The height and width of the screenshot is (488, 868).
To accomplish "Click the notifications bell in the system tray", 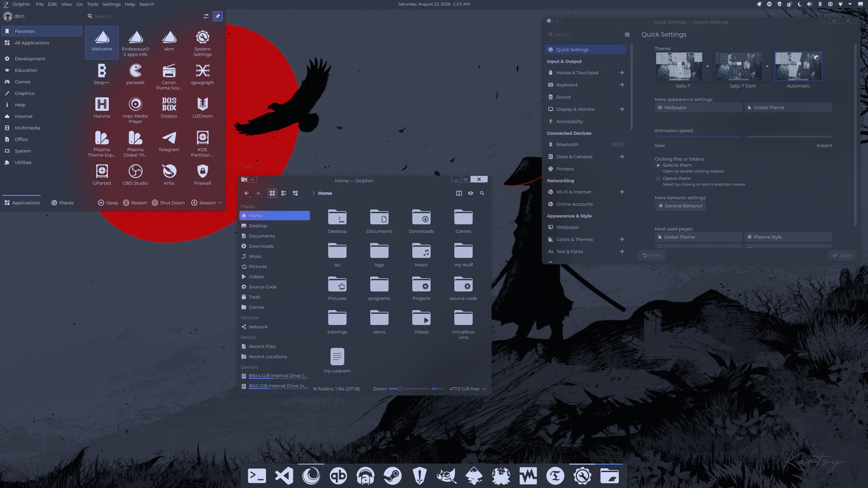I will (x=759, y=4).
